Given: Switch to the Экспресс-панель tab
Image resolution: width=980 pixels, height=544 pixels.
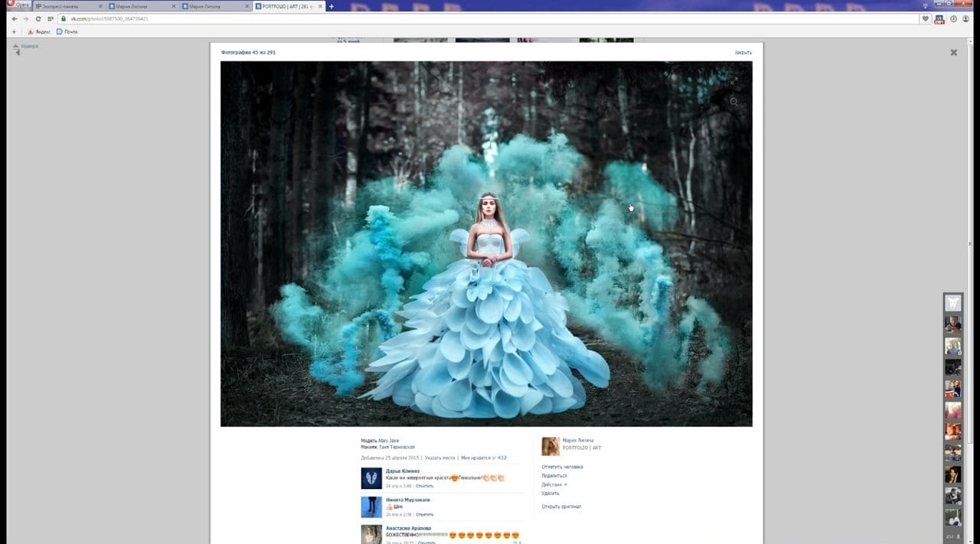Looking at the screenshot, I should point(67,6).
